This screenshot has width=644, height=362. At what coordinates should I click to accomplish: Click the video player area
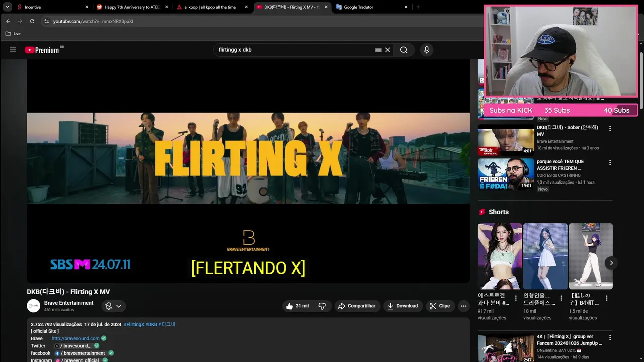click(x=248, y=171)
